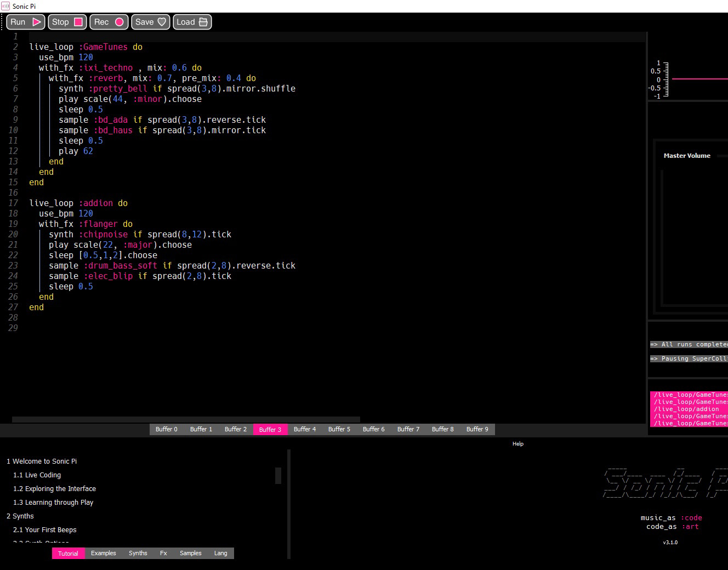728x570 pixels.
Task: Switch to Buffer 1 tab
Action: (x=201, y=429)
